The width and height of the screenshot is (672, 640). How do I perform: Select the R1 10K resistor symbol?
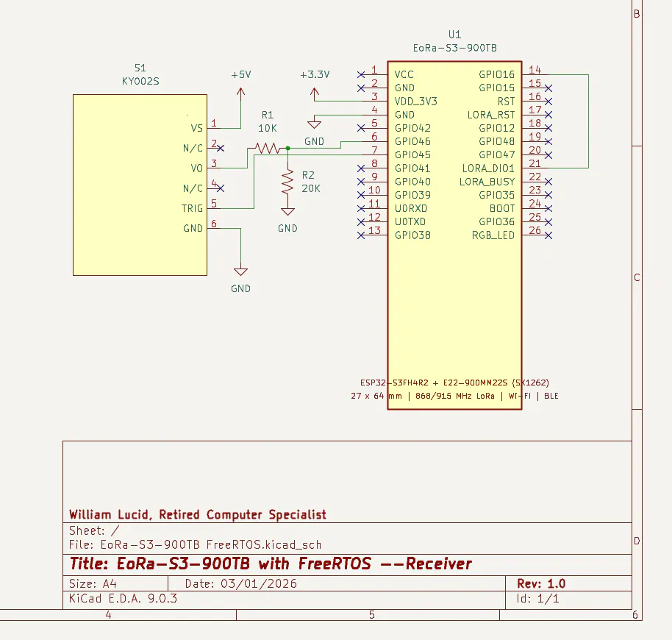(268, 149)
